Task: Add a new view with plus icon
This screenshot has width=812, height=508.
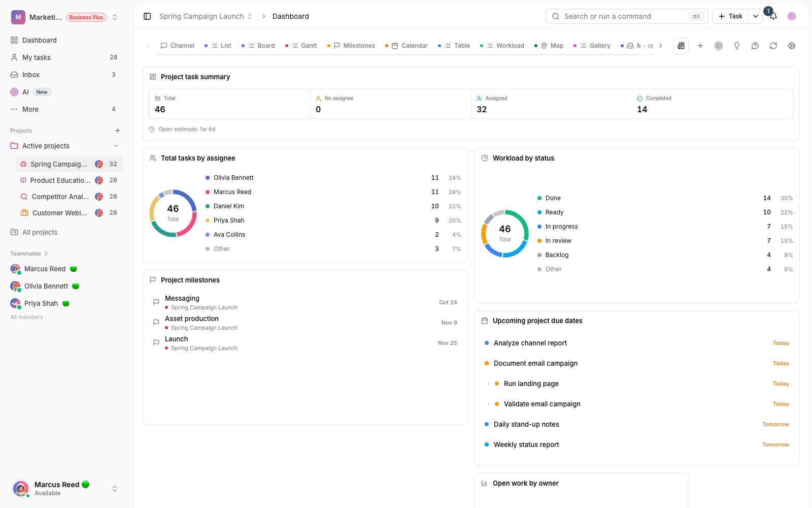Action: (700, 46)
